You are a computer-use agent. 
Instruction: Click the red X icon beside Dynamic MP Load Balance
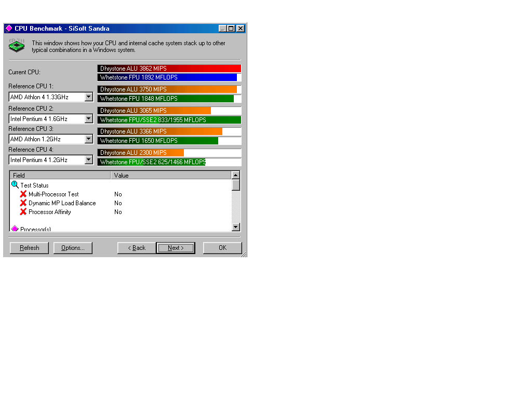[23, 203]
